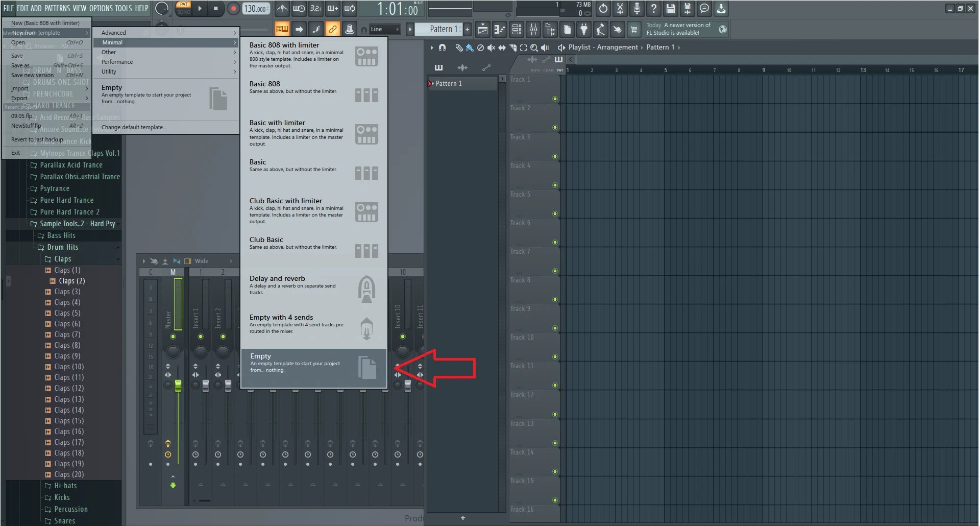Toggle typing keyboard to piano icon

pos(282,29)
